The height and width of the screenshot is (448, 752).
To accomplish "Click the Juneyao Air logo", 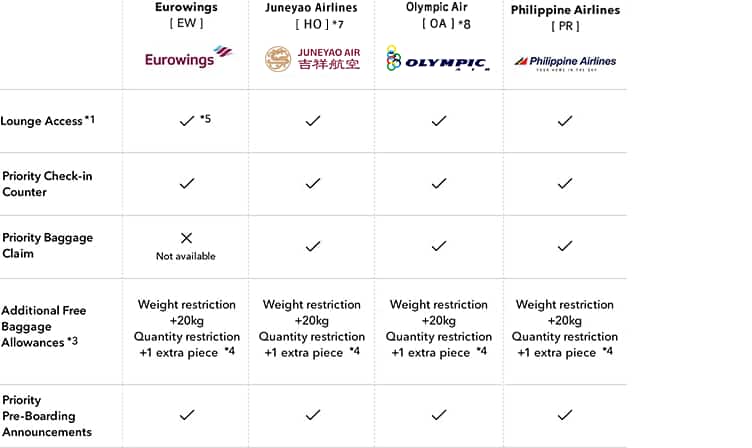I will tap(312, 59).
